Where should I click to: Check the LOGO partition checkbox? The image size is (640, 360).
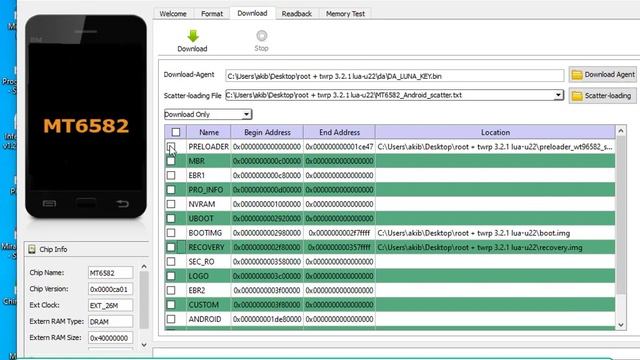point(171,276)
